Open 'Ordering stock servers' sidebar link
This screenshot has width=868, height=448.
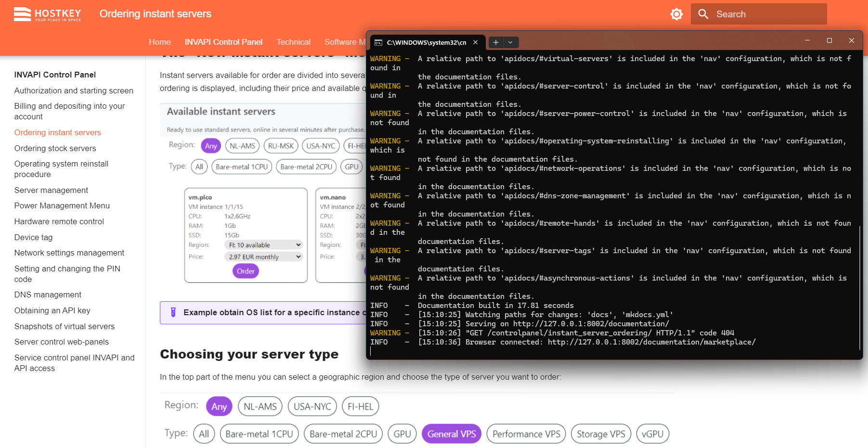tap(55, 148)
